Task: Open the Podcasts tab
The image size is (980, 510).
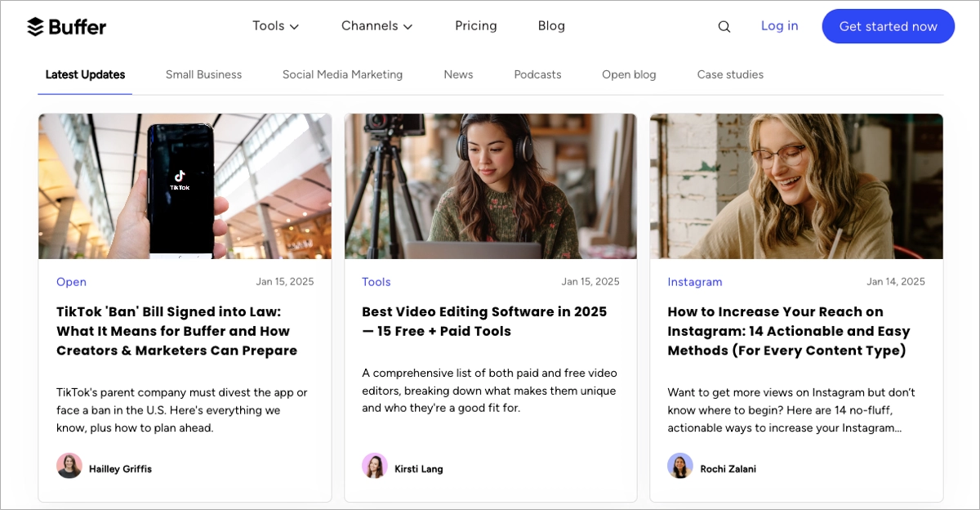Action: pyautogui.click(x=537, y=74)
